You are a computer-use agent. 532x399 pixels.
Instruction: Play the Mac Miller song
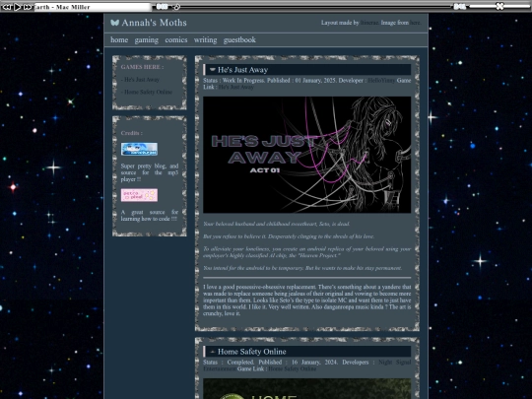(18, 7)
